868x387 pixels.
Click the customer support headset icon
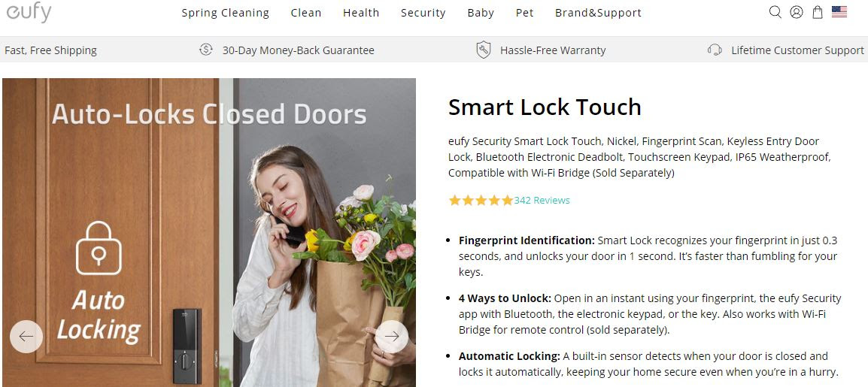tap(715, 50)
